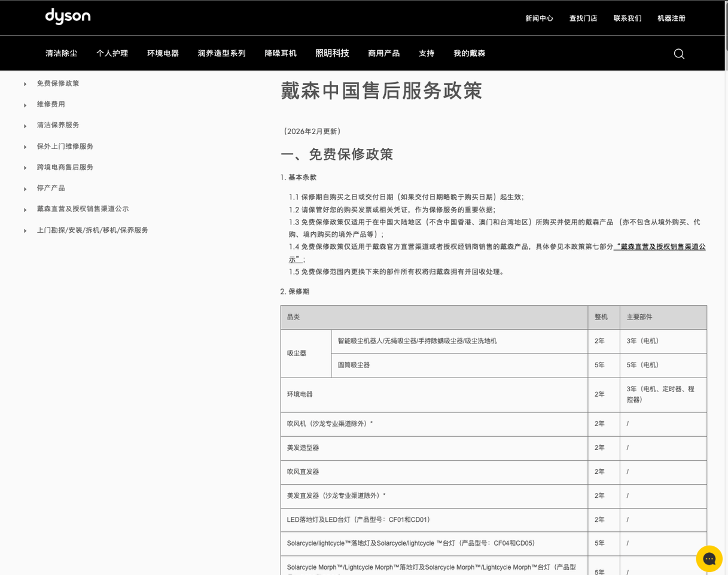Follow the underlined 戴森直营及授权销售渠道公示 link in clause 1.4
The height and width of the screenshot is (575, 728).
[x=660, y=247]
